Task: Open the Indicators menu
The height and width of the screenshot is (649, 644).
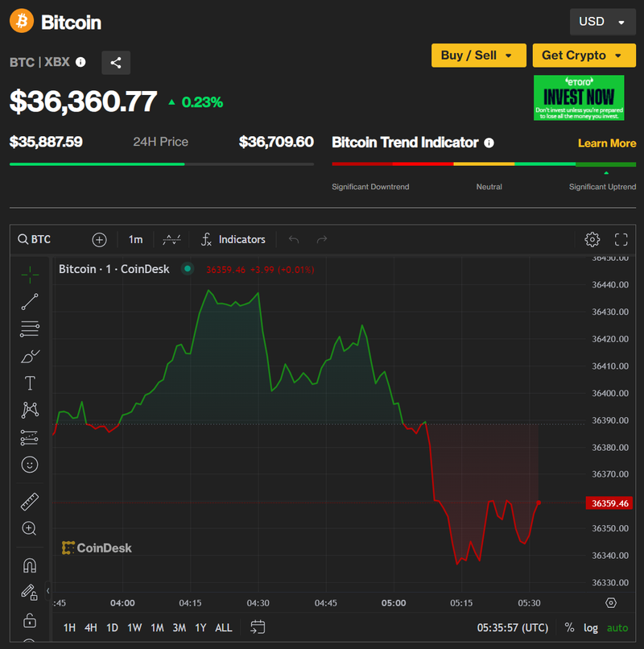Action: 233,239
